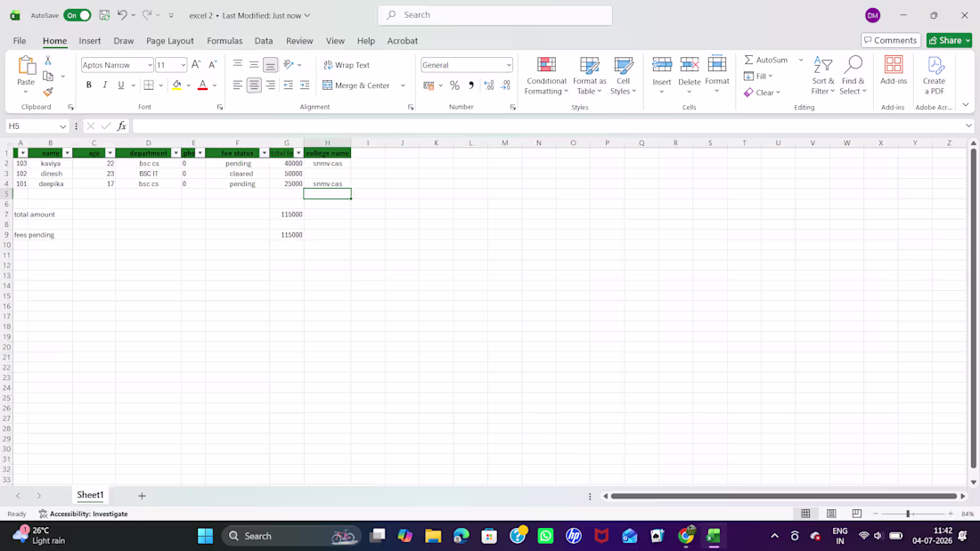
Task: Toggle the AutoSave switch
Action: tap(77, 15)
